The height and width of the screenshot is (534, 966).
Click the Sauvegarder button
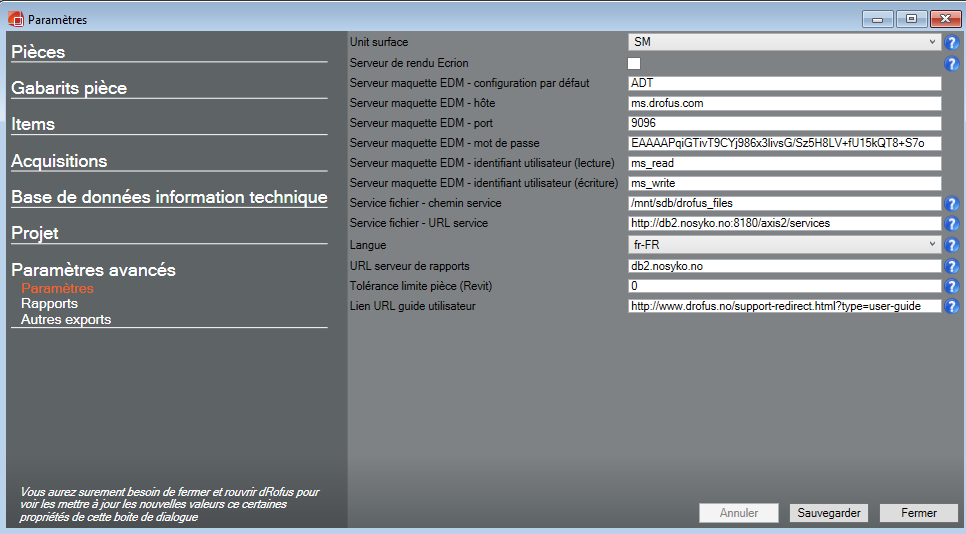point(829,513)
